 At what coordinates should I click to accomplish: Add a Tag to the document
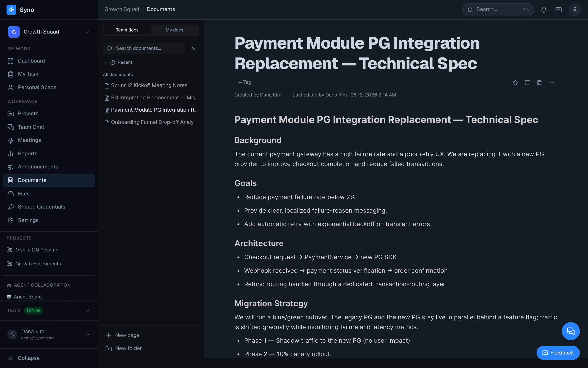pos(244,83)
